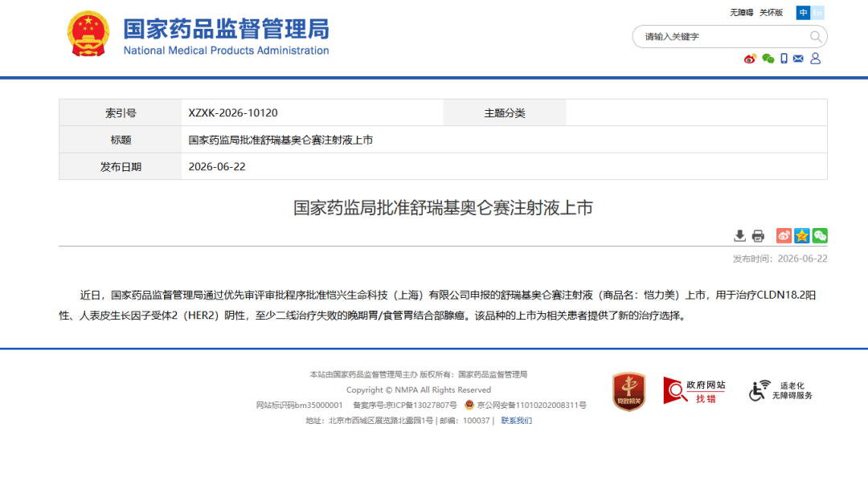Open the 京ICP备13027807号 record link

[404, 406]
